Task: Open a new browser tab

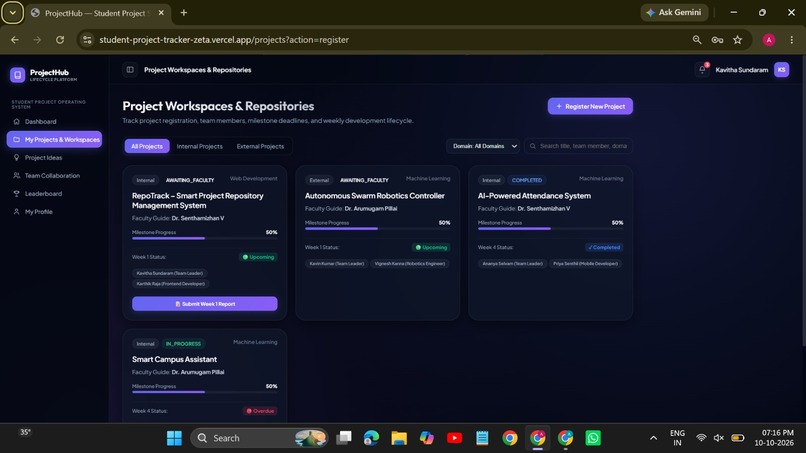Action: (184, 13)
